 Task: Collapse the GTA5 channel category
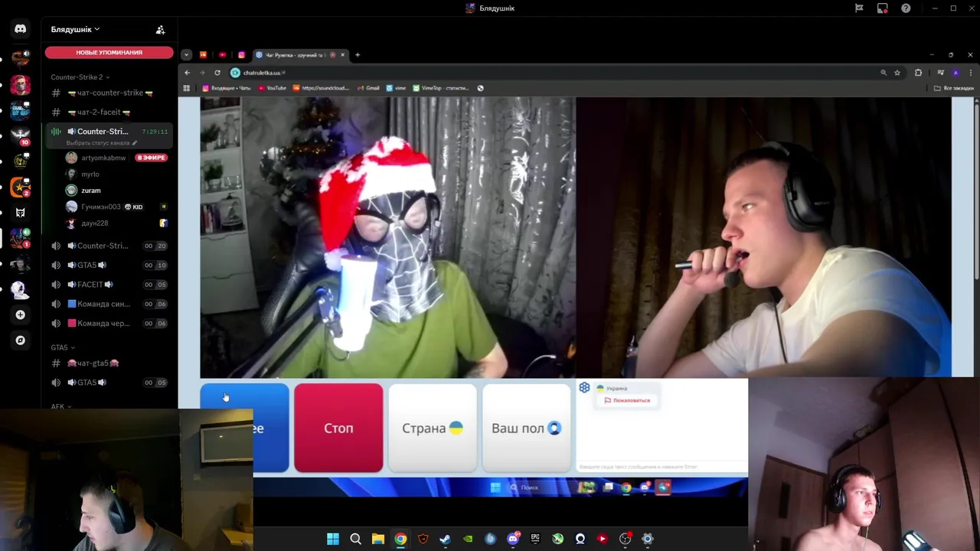pyautogui.click(x=62, y=347)
